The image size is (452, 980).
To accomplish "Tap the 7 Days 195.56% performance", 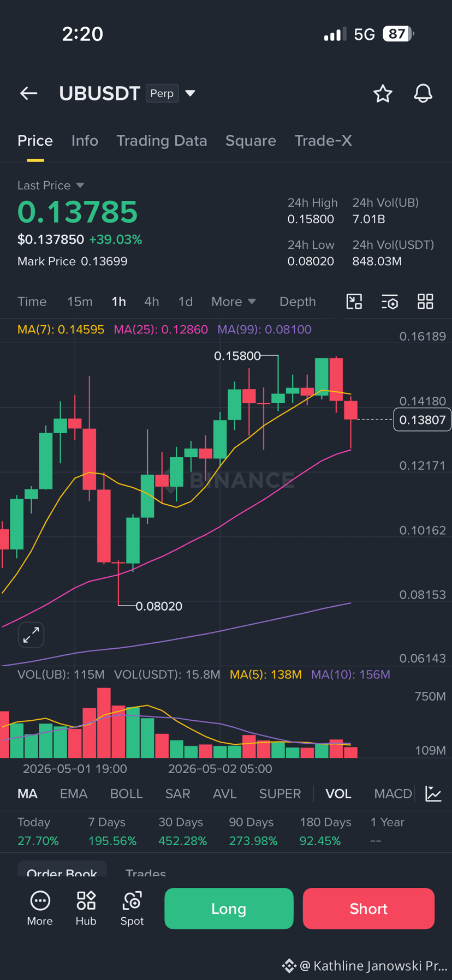I will tap(112, 832).
